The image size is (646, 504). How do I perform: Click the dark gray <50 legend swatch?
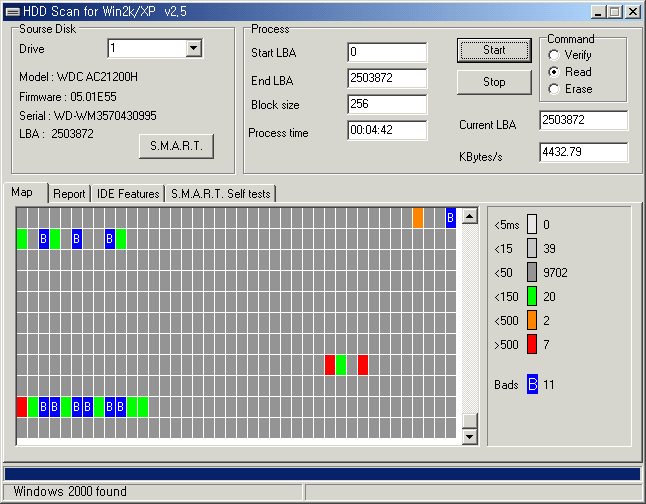(x=532, y=272)
